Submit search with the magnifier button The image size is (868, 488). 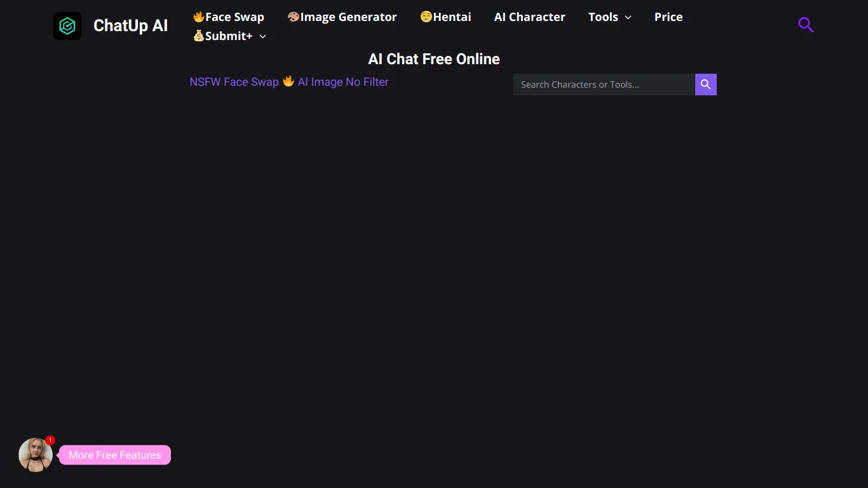click(x=706, y=85)
